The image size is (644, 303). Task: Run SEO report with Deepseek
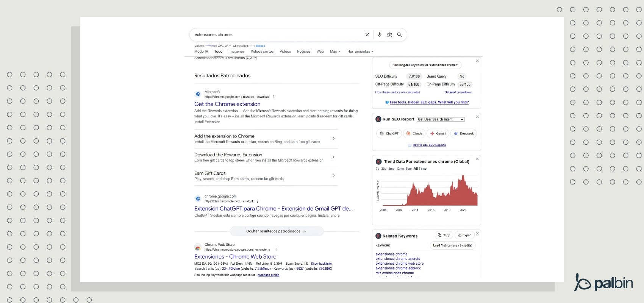tap(464, 134)
